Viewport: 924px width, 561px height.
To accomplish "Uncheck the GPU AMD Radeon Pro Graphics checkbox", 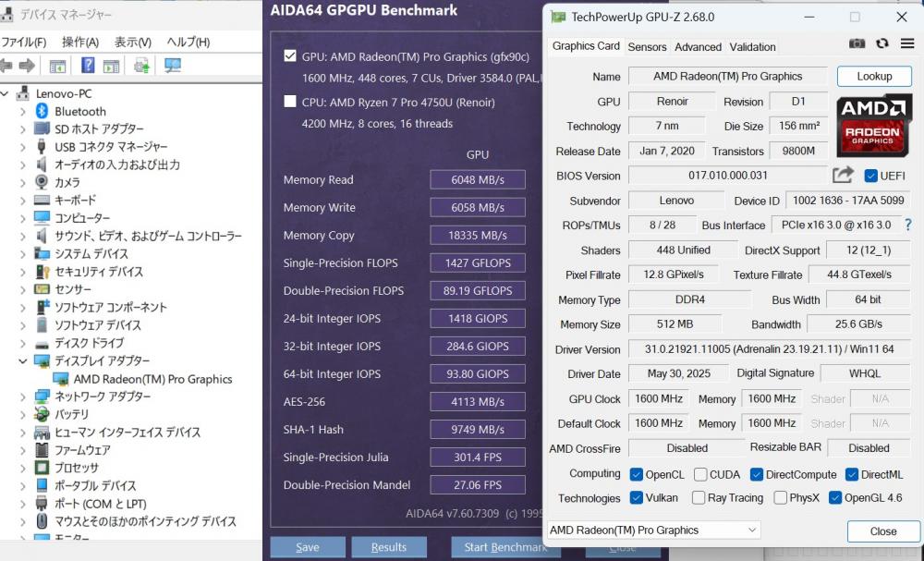I will coord(290,55).
